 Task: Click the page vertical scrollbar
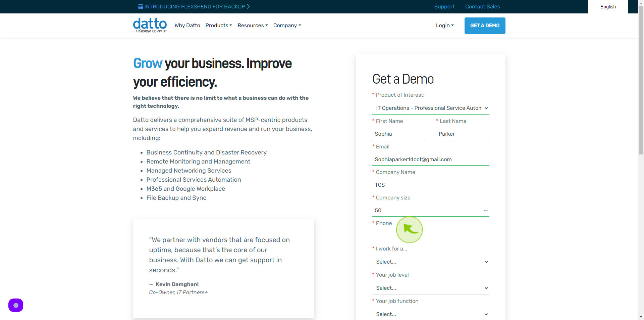(x=641, y=81)
